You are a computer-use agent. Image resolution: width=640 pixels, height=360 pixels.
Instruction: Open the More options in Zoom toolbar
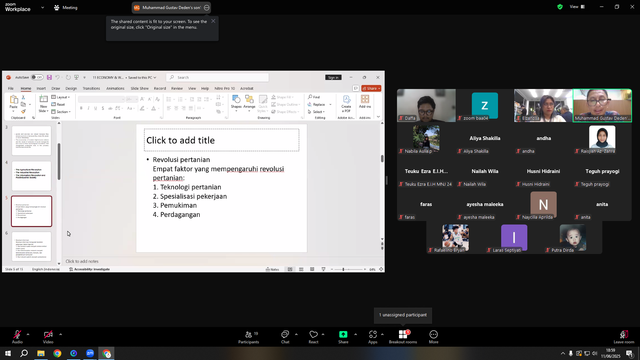(433, 337)
